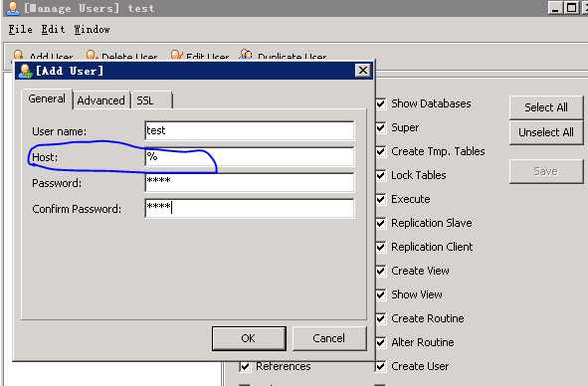The width and height of the screenshot is (588, 386).
Task: Disable Replication Slave privilege
Action: pyautogui.click(x=381, y=223)
